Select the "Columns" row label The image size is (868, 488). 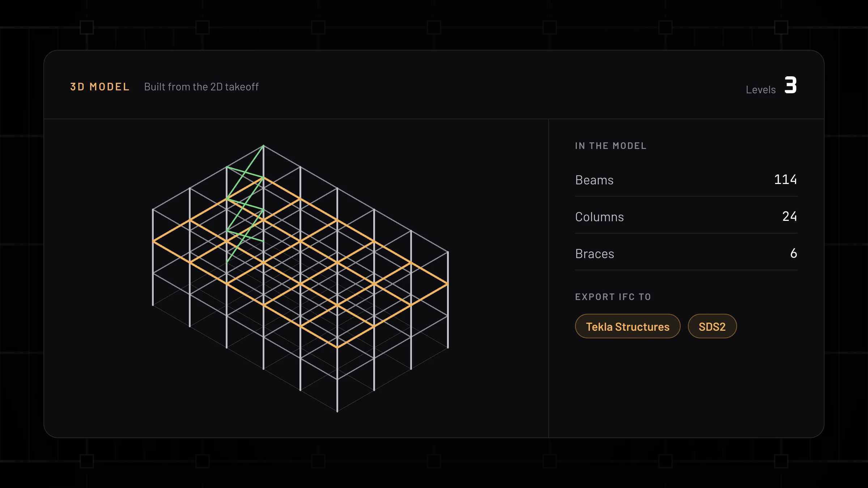[x=599, y=217]
